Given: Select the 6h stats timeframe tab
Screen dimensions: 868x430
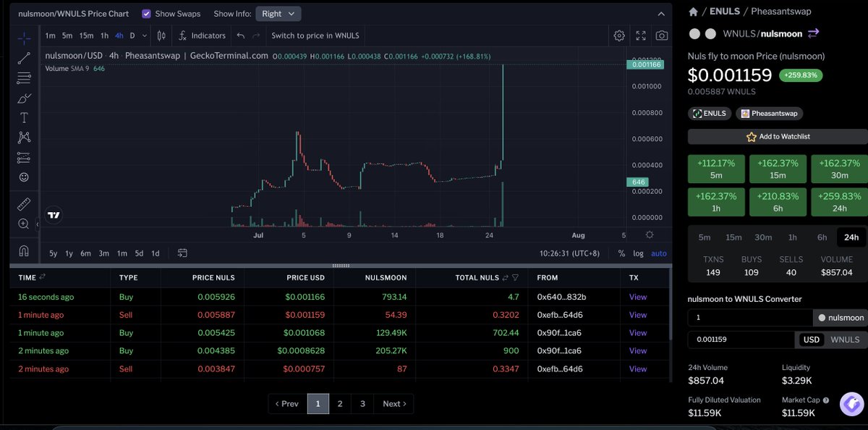Looking at the screenshot, I should click(x=822, y=237).
